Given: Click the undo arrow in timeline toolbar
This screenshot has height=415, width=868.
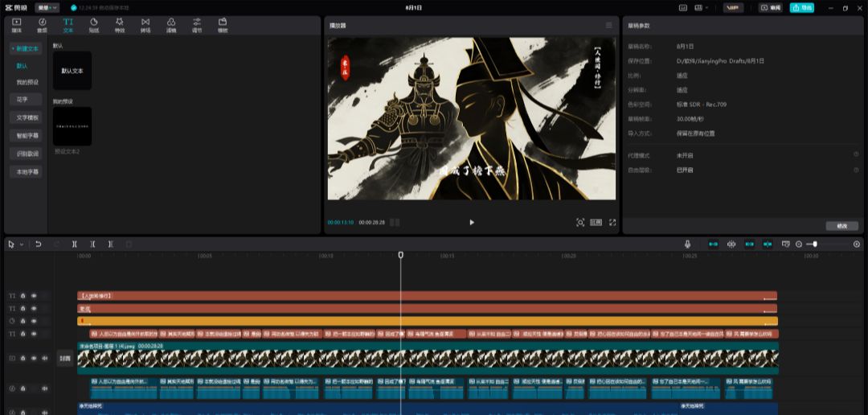Looking at the screenshot, I should (x=38, y=244).
